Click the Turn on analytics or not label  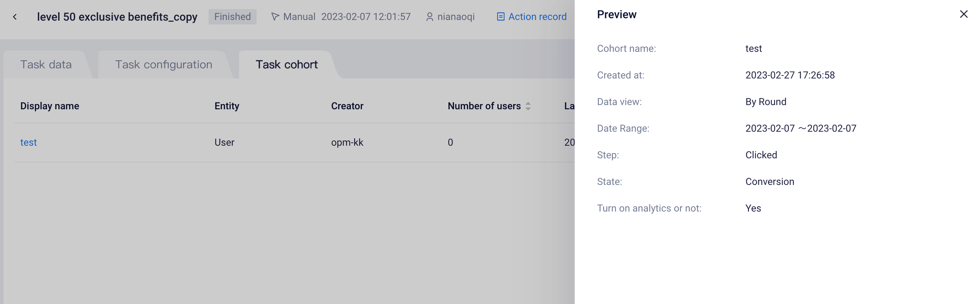coord(649,208)
